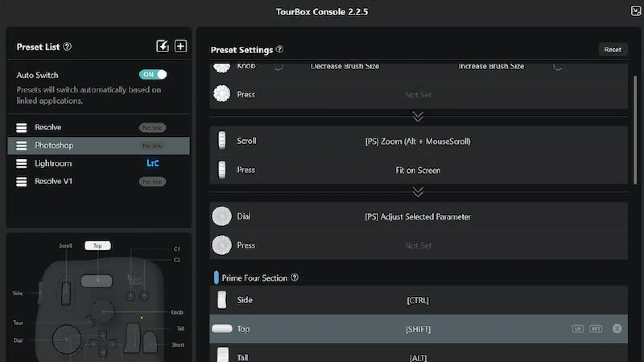The image size is (644, 362).
Task: Expand the chevron below Fit on Screen
Action: click(x=418, y=192)
